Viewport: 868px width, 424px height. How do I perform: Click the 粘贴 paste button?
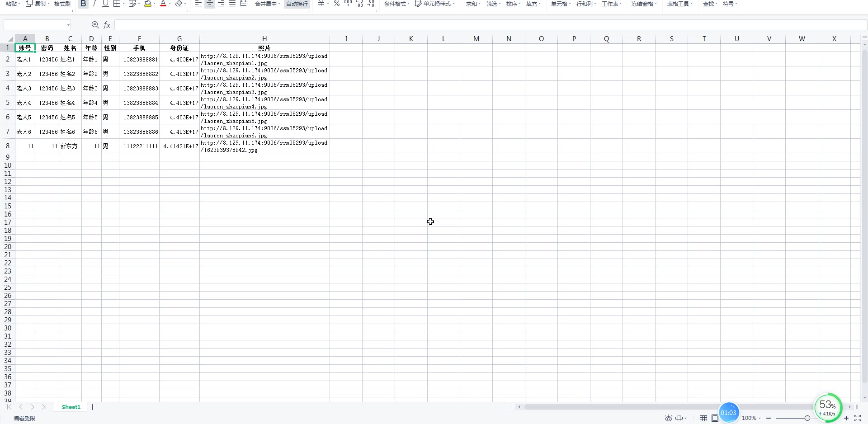pos(13,4)
